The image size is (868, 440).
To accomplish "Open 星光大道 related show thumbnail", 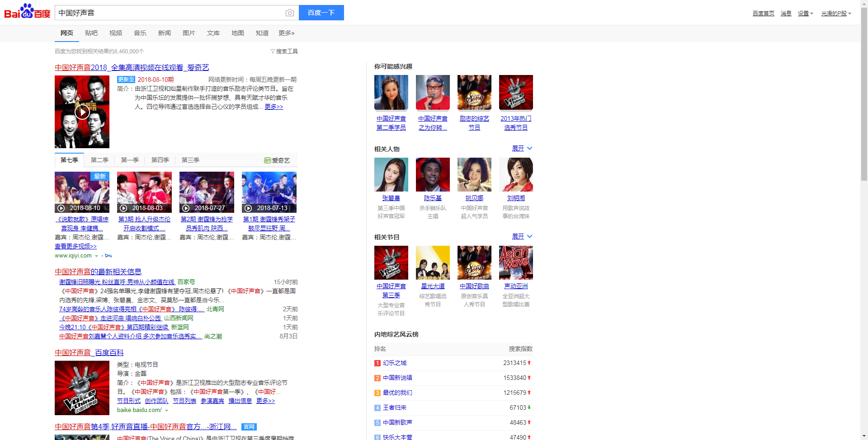I will click(433, 262).
